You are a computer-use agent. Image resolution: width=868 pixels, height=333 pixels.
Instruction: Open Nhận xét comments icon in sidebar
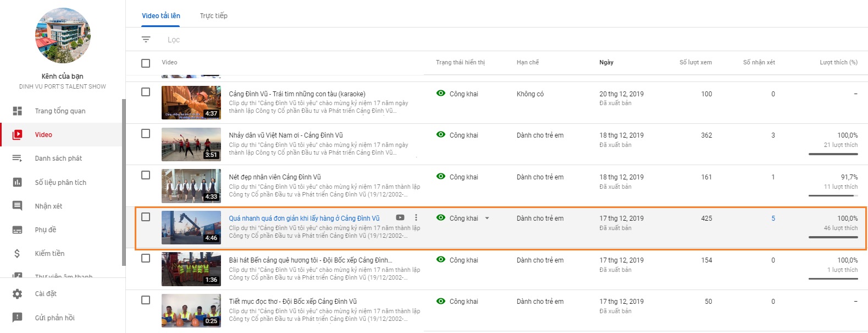coord(18,206)
